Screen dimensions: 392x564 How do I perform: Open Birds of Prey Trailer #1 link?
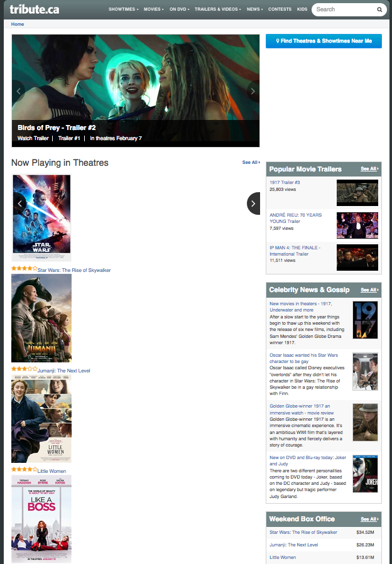coord(69,138)
